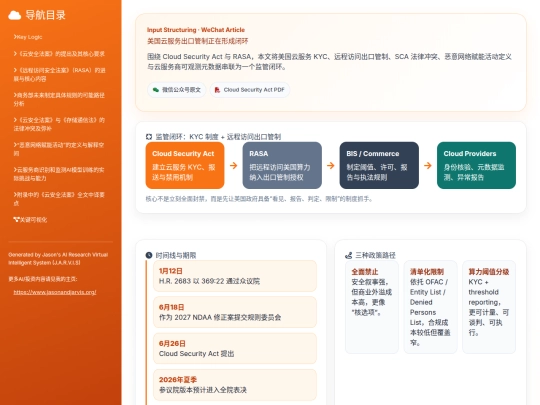Select the 清单化限制 policy path card
Image resolution: width=540 pixels, height=405 pixels.
pos(430,307)
